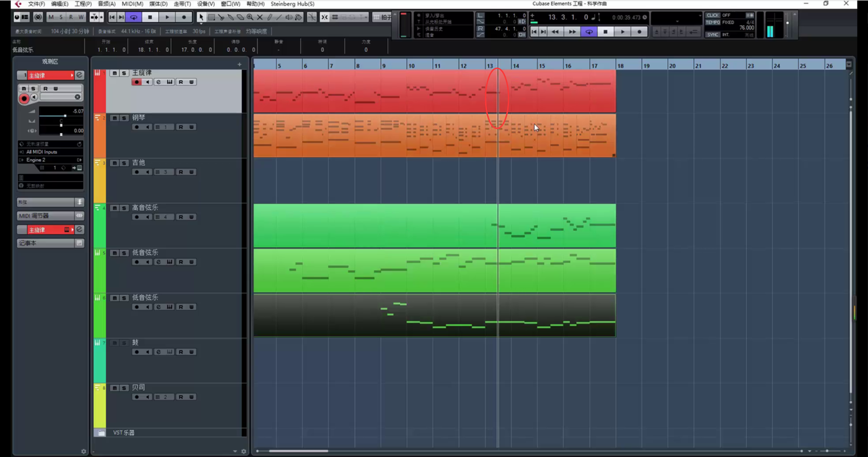Select the Object Selection arrow tool

pos(201,17)
